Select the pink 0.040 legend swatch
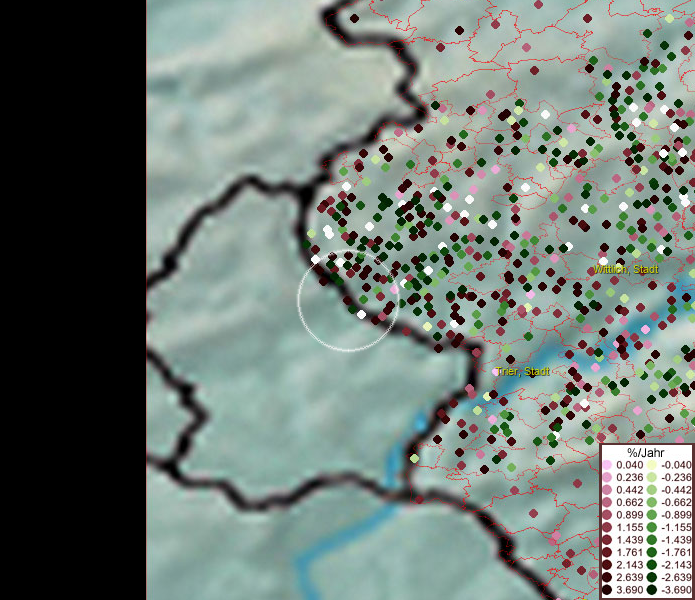Screen dimensions: 695x600 pos(607,465)
